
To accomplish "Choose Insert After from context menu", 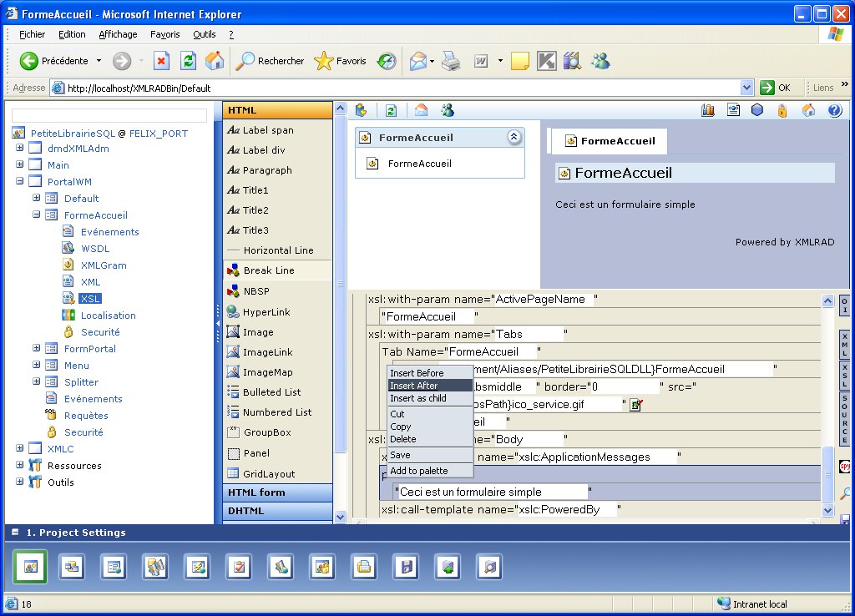I will point(414,386).
